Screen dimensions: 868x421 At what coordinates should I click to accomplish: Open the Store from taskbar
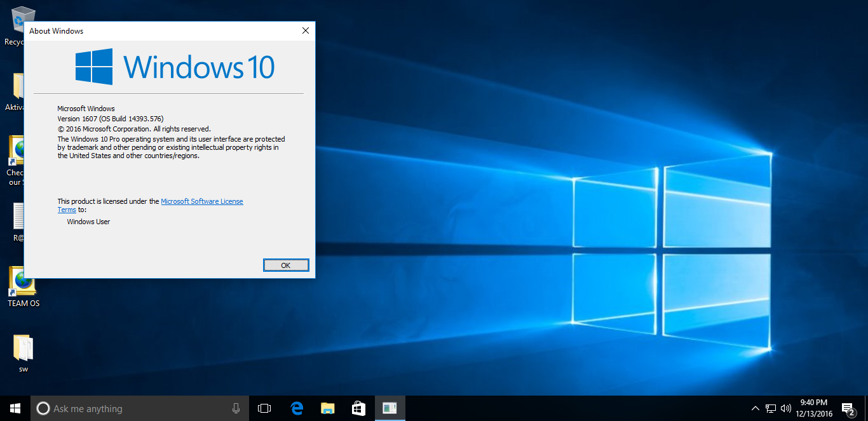click(358, 408)
